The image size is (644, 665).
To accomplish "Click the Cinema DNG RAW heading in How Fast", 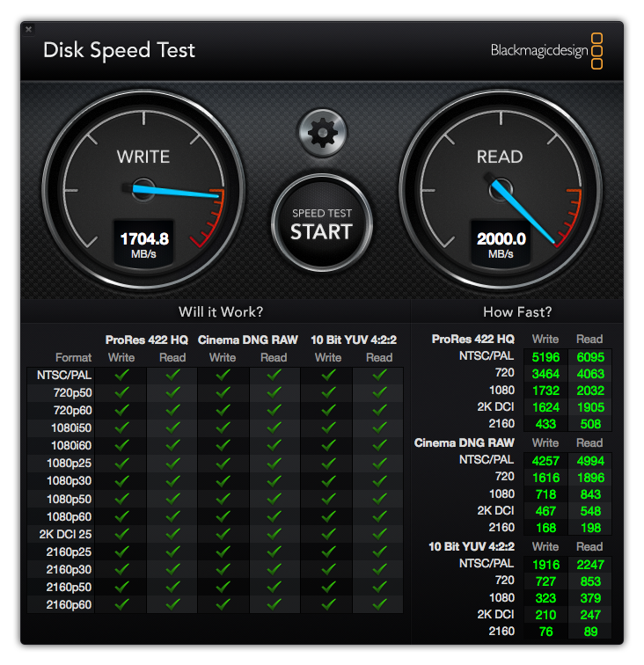I will (x=464, y=443).
